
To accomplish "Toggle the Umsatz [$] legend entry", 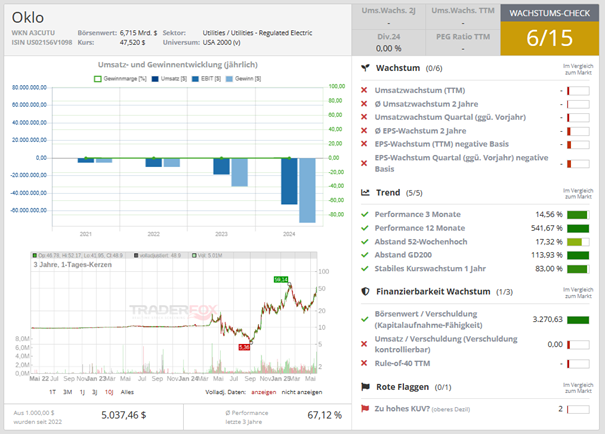I will point(169,79).
